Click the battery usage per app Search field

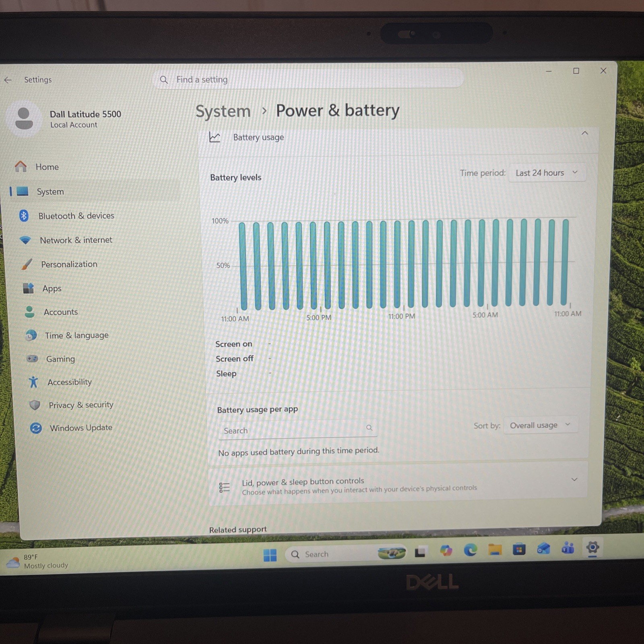(298, 429)
